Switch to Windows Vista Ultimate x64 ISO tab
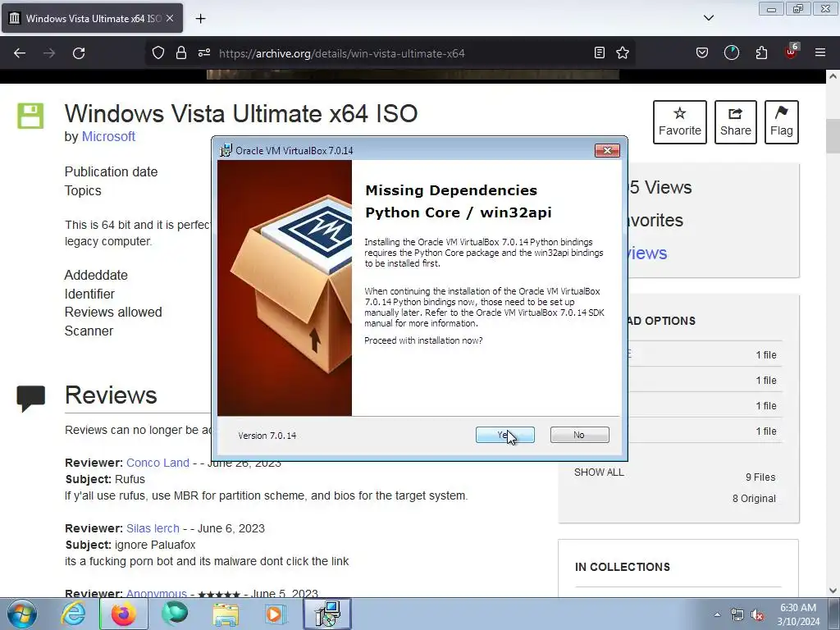The image size is (840, 630). [x=92, y=18]
